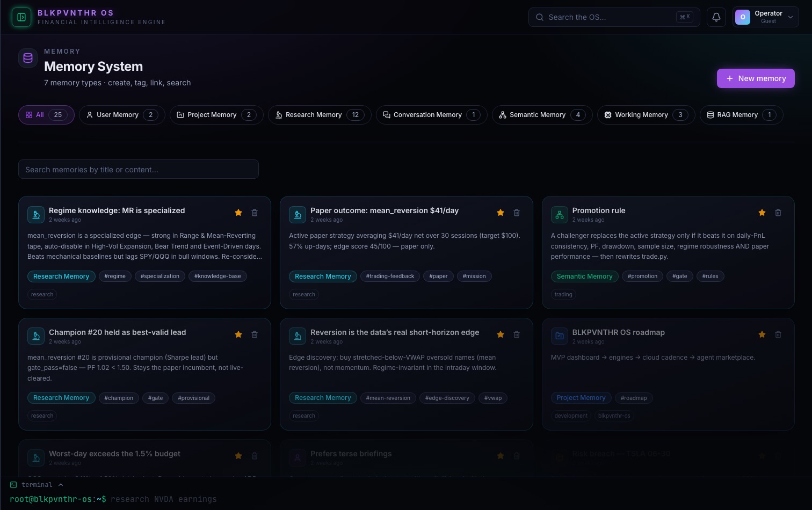Filter by Research Memory tab

(x=320, y=115)
